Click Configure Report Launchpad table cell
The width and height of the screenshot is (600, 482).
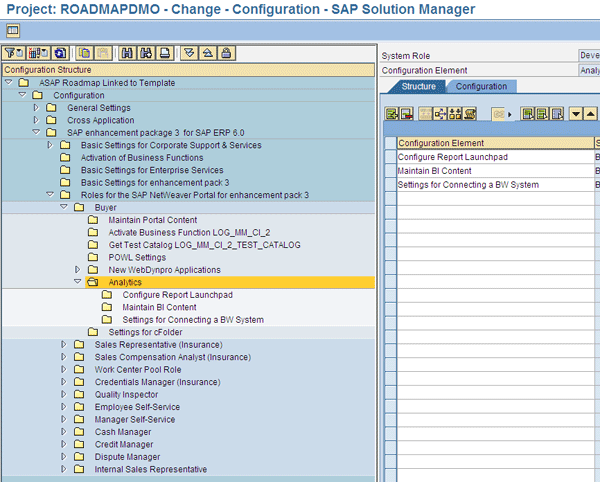pos(495,157)
